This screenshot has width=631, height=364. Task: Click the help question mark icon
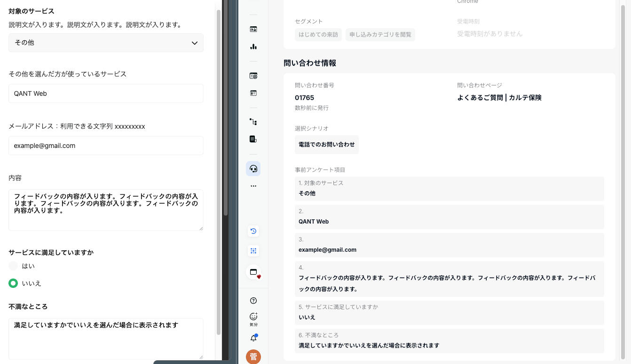(x=253, y=301)
